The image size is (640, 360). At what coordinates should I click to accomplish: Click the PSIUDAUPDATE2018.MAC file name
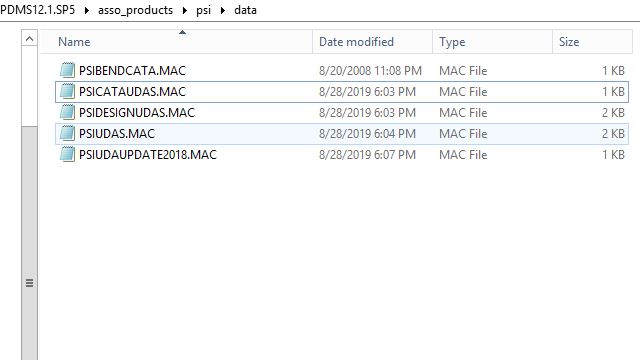148,155
